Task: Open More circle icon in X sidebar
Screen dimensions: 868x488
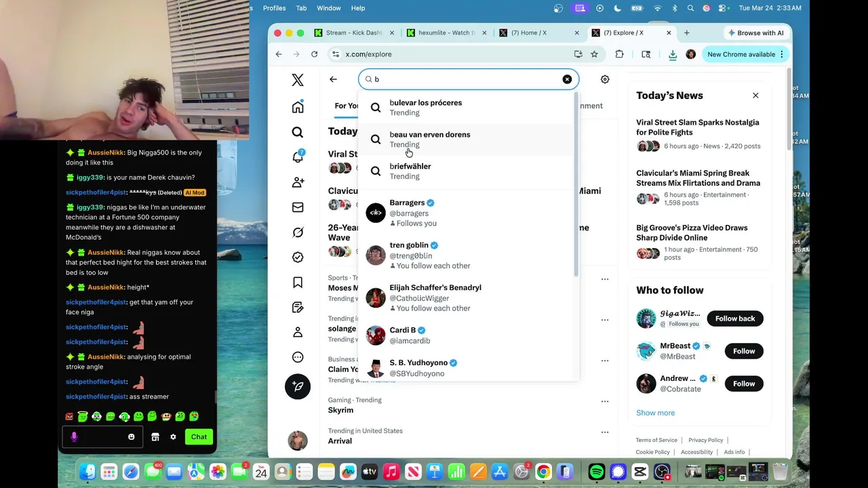Action: [x=298, y=357]
